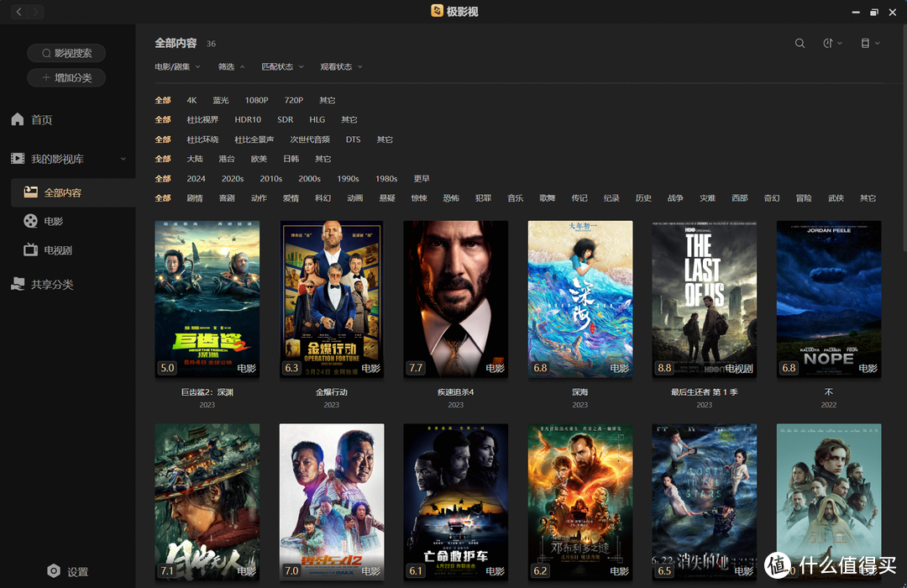Open the poster rated 7.0 in second row
907x588 pixels.
[x=332, y=501]
